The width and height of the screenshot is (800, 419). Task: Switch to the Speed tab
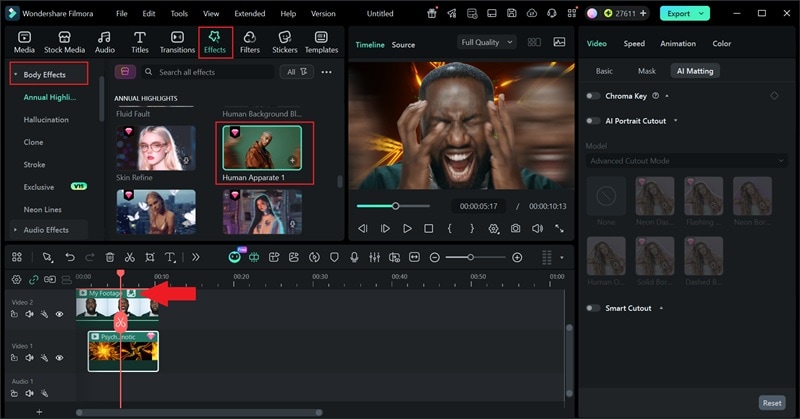click(634, 44)
